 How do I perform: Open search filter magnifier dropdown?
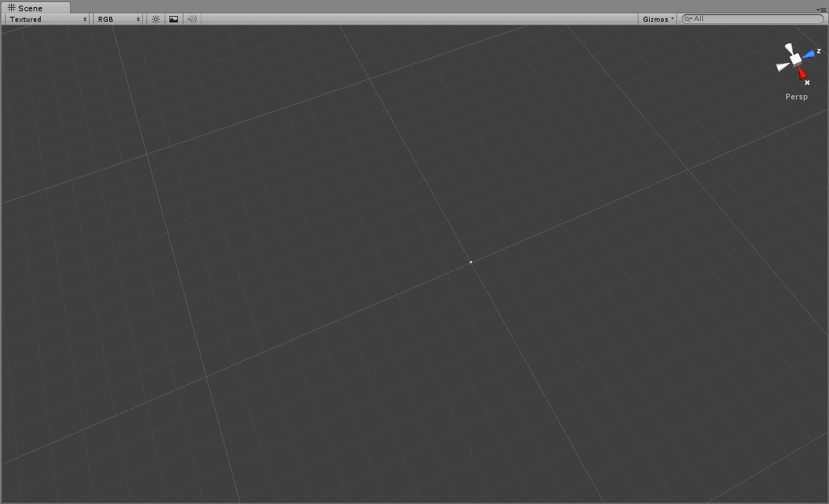click(688, 19)
